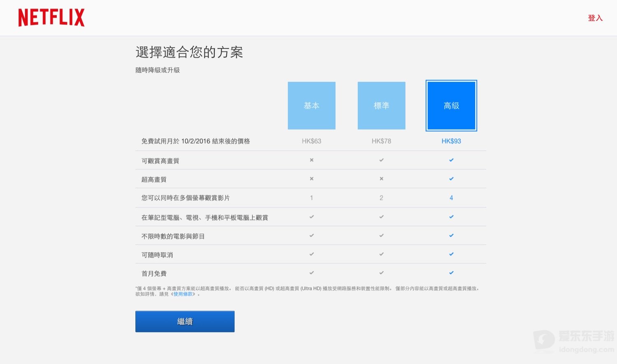Click the cross for 基本 in 可觀賞高畫質 row
Image resolution: width=617 pixels, height=364 pixels.
point(311,160)
